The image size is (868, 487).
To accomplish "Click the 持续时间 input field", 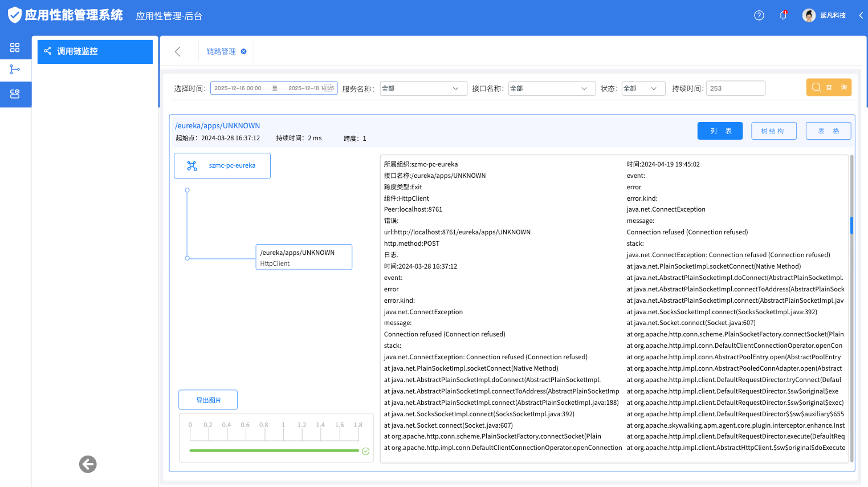I will point(735,88).
